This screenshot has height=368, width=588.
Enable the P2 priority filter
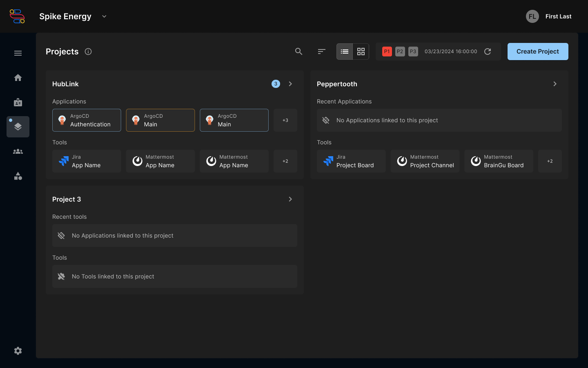point(400,52)
